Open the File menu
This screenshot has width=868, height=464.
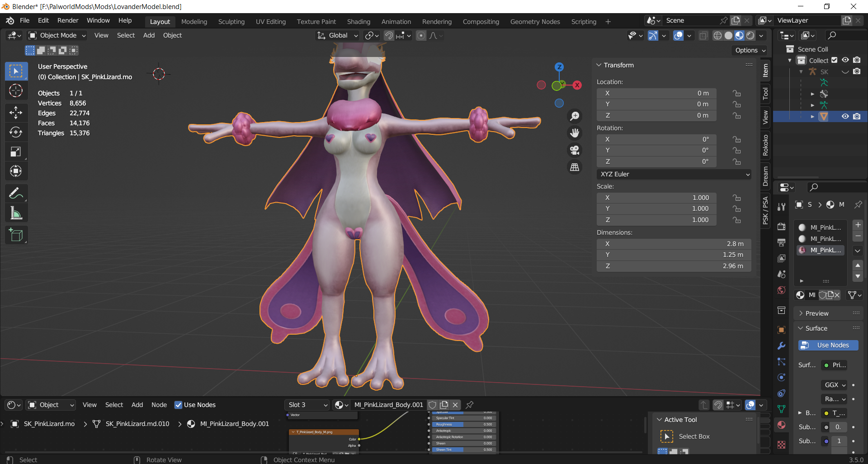coord(25,21)
